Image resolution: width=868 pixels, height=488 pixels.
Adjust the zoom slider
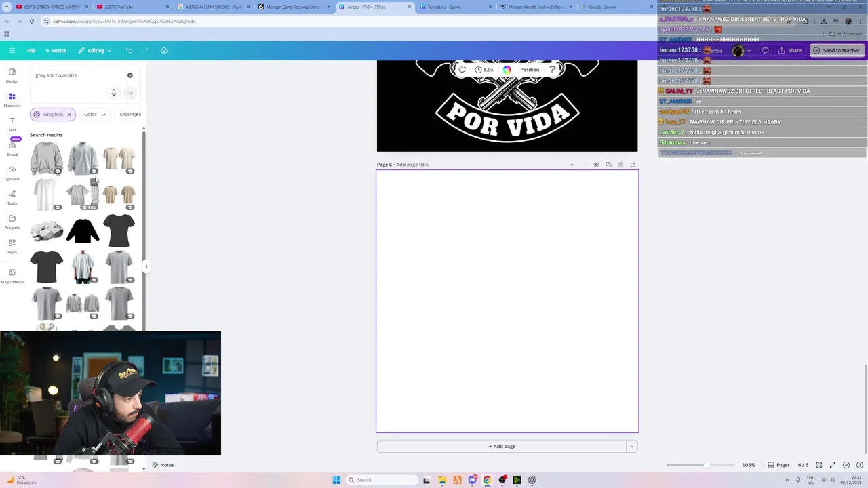point(706,465)
